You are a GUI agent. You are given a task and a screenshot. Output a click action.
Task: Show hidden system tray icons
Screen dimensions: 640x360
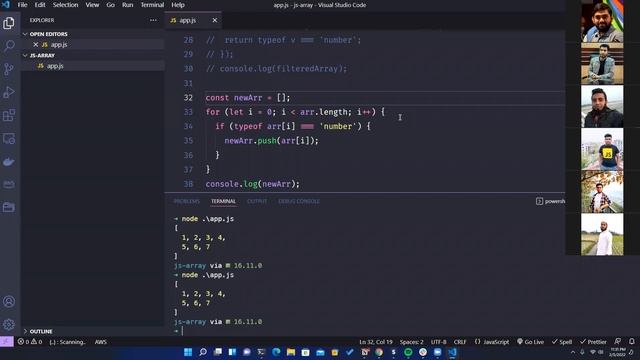(x=573, y=352)
